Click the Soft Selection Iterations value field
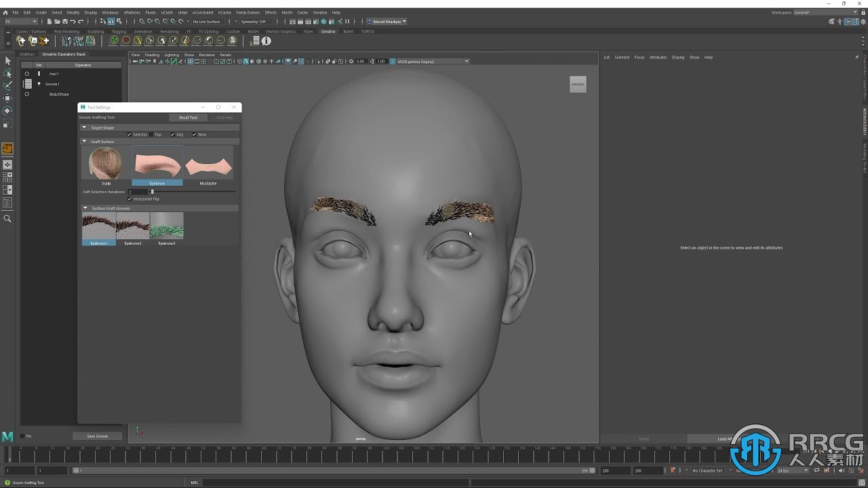The image size is (868, 488). 137,192
